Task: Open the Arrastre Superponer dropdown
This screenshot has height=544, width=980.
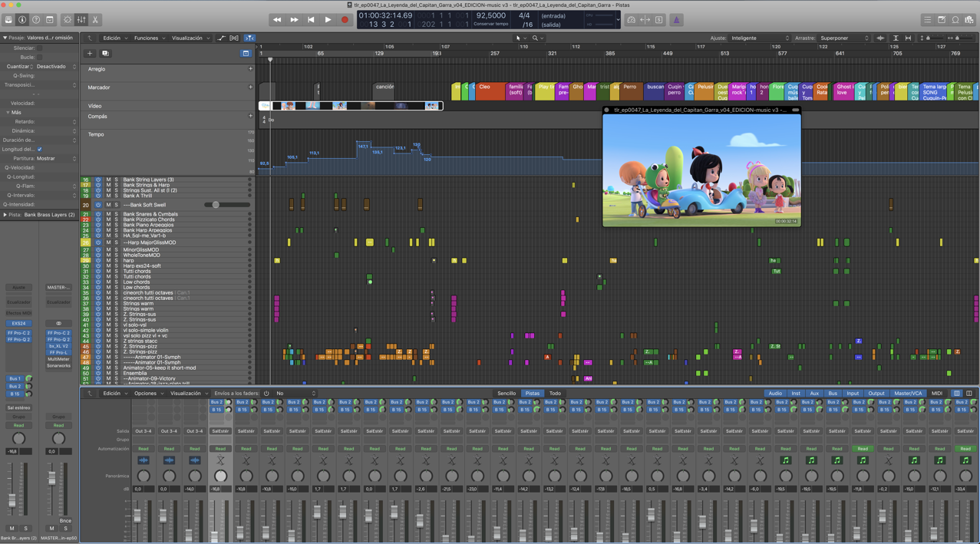Action: [844, 38]
